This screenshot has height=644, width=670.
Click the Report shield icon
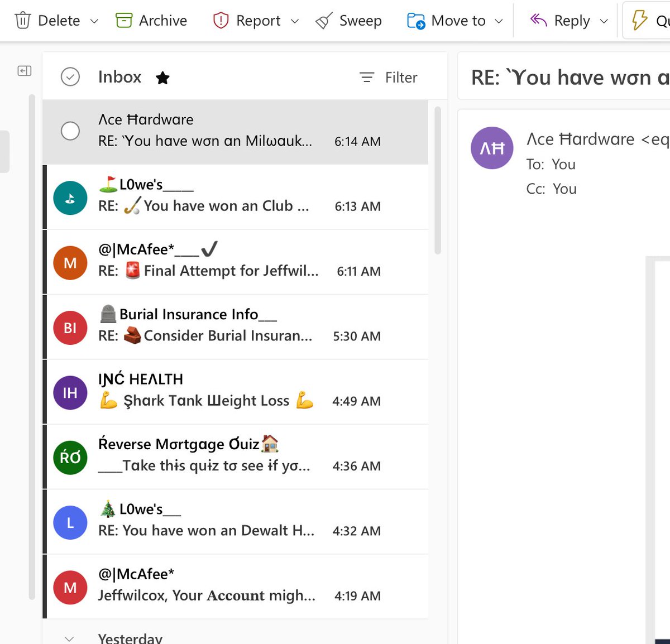coord(221,21)
